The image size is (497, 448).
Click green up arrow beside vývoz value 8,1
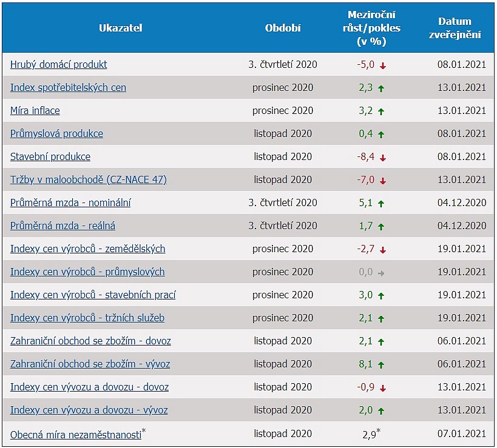pos(381,365)
